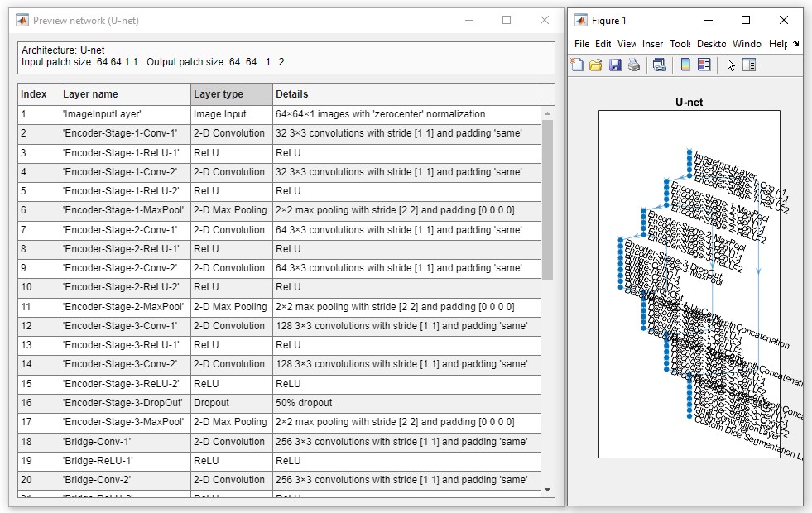Insert a legend from the toolbar
The width and height of the screenshot is (812, 513).
[x=704, y=65]
